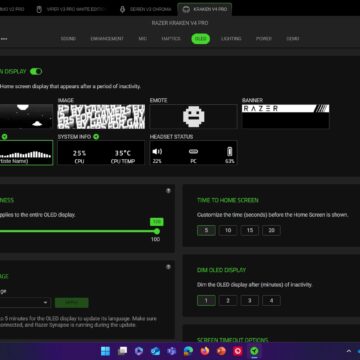
Task: Open the language dropdown
Action: pyautogui.click(x=25, y=303)
